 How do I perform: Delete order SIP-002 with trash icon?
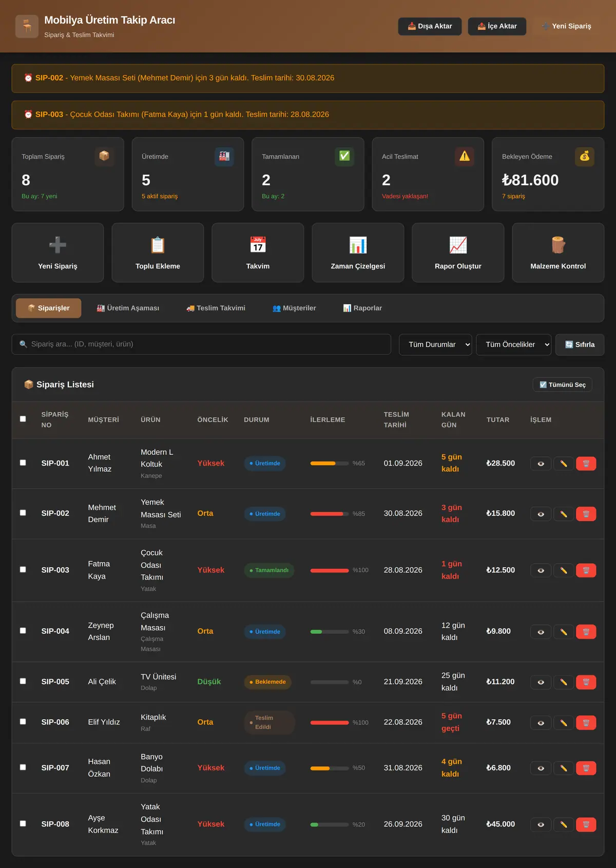point(586,514)
